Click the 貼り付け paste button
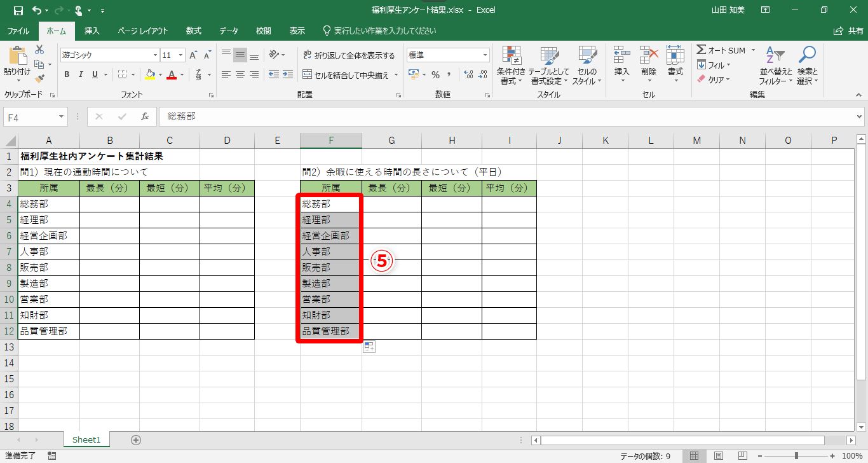Viewport: 868px width, 463px height. pos(17,66)
